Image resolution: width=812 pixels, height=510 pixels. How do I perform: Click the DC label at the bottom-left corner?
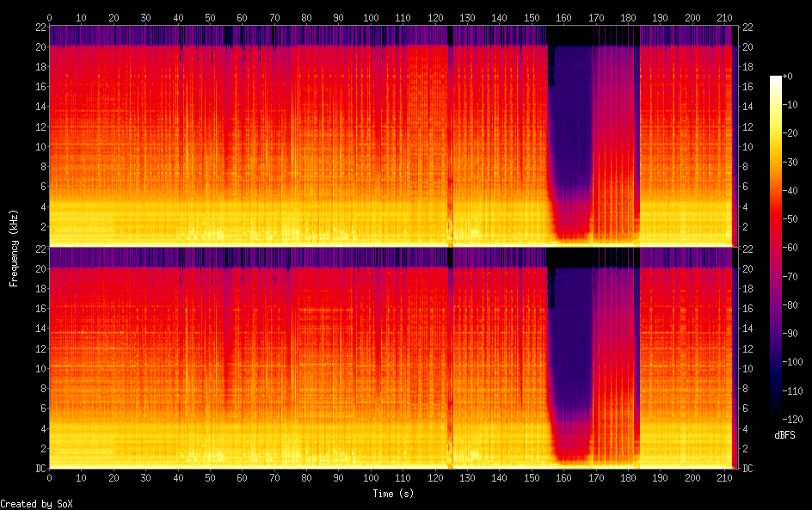39,468
